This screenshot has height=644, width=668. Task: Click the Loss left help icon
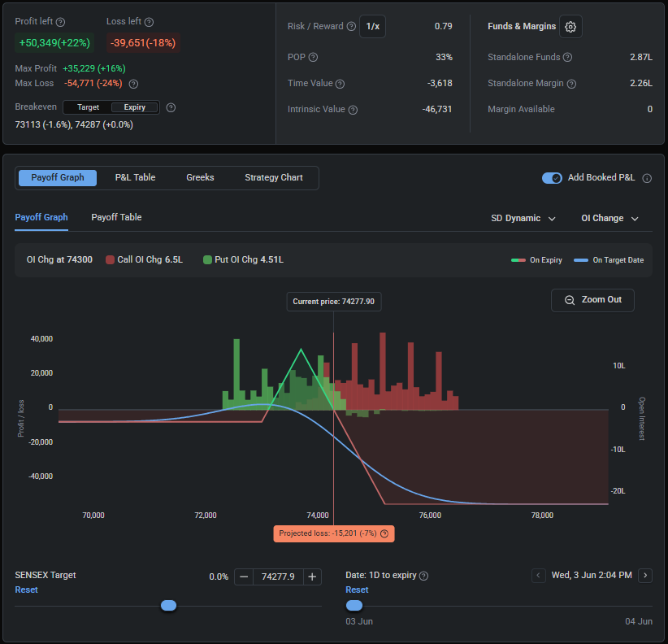tap(149, 22)
